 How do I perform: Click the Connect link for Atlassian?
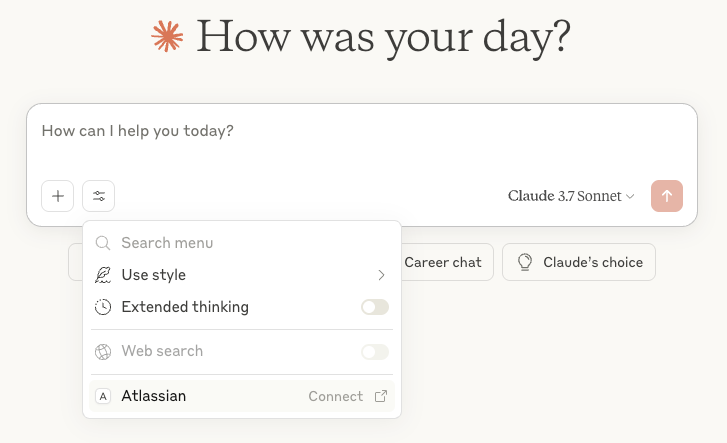click(x=335, y=396)
